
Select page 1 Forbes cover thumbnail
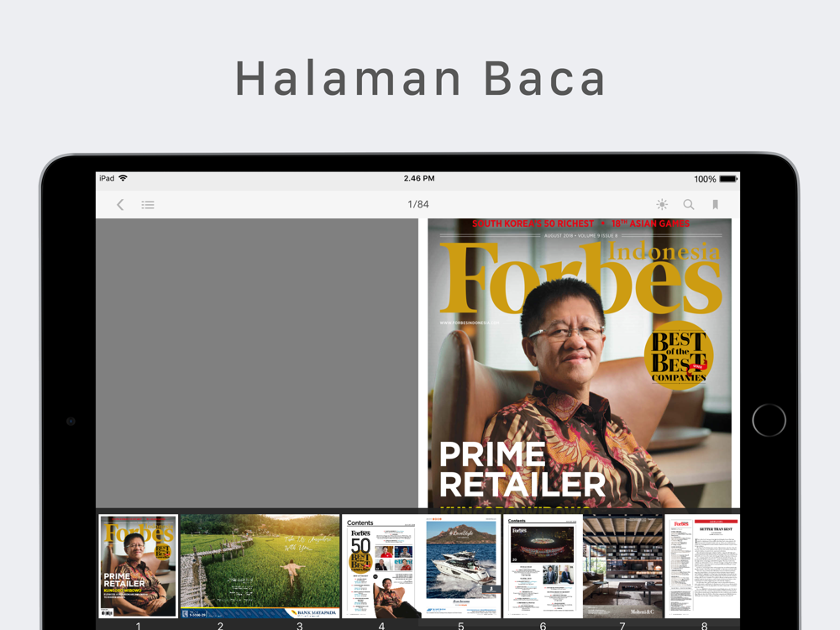[x=139, y=565]
